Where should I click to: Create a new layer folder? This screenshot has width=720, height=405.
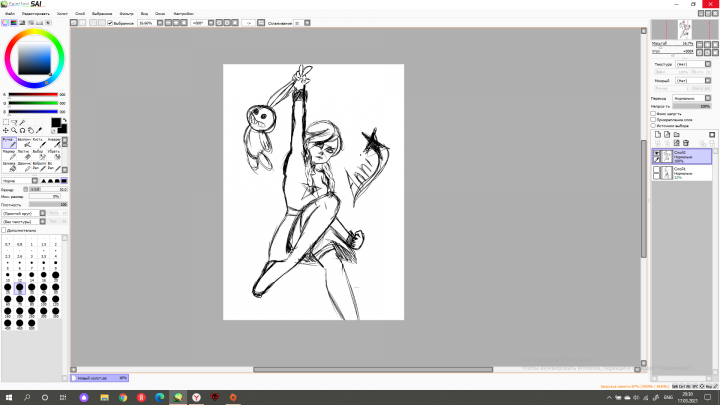pyautogui.click(x=676, y=135)
